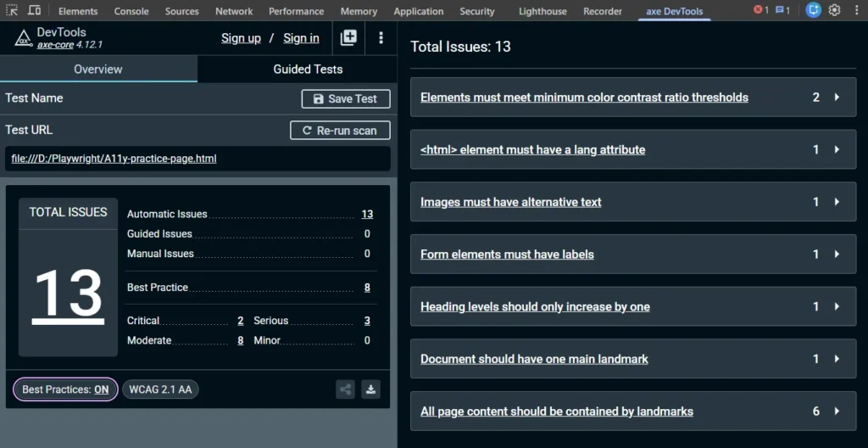
Task: Open 'Heading levels should only increase by one' link
Action: (535, 306)
